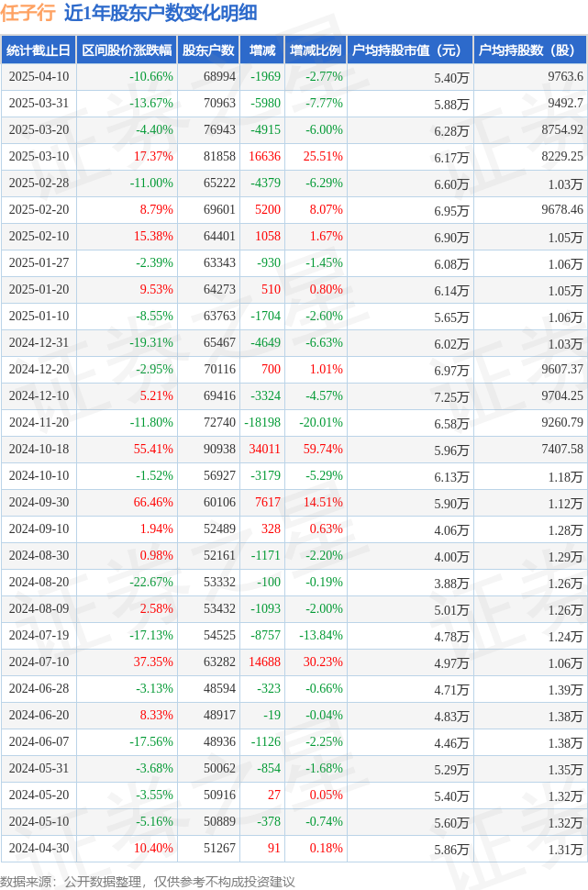Select the 增减 column header
Screen dimensions: 588x890
262,50
